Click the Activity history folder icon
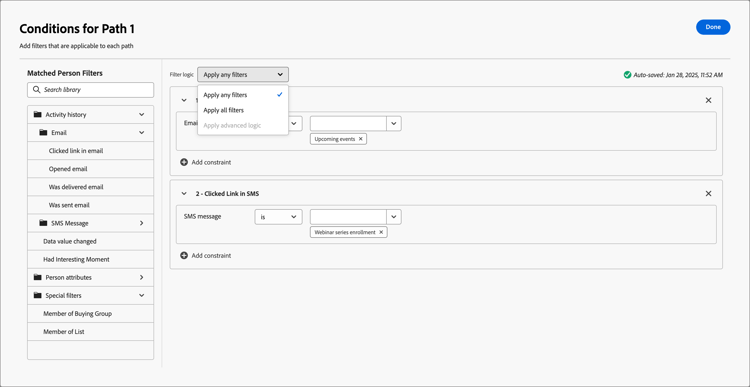Viewport: 750px width, 387px height. 38,115
